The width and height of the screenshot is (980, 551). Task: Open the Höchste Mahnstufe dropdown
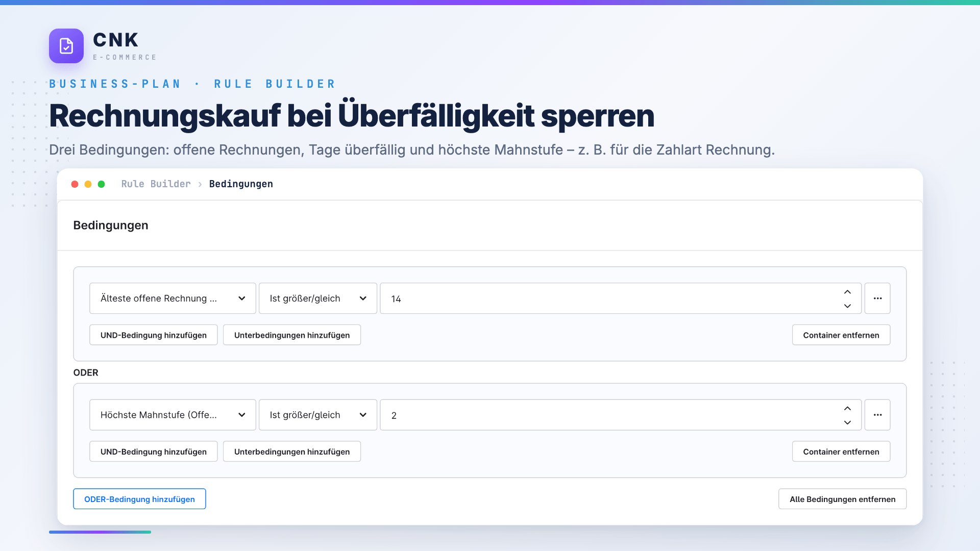click(173, 415)
